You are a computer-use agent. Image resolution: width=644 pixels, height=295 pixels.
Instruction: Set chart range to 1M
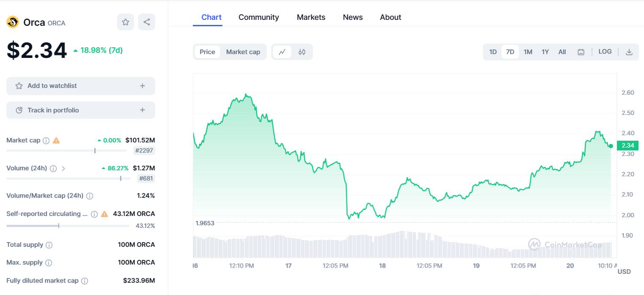528,52
